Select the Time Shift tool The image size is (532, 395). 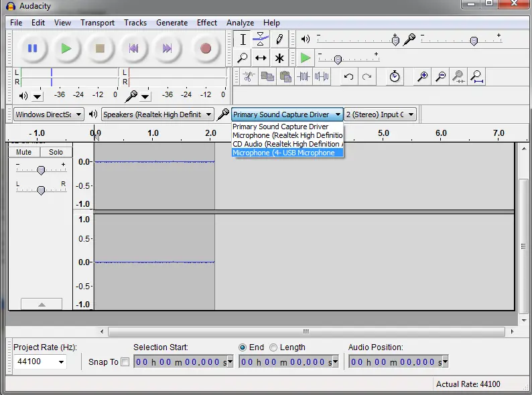click(x=261, y=58)
